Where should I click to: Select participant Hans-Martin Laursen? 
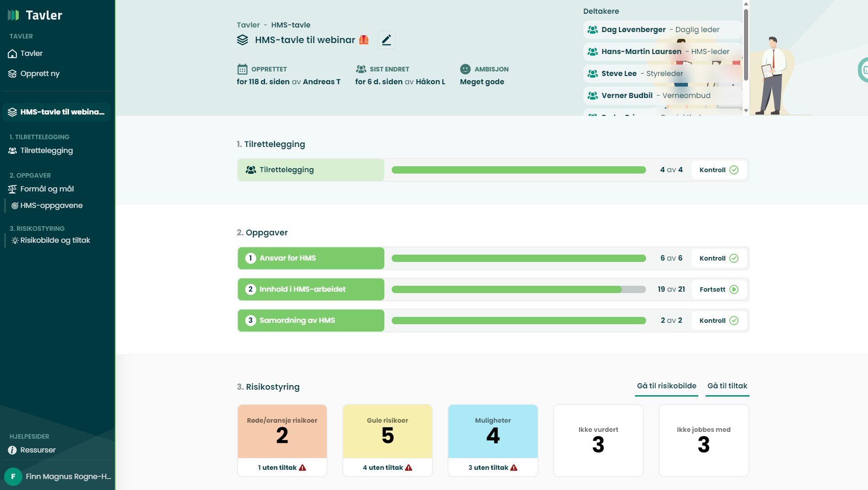(662, 52)
